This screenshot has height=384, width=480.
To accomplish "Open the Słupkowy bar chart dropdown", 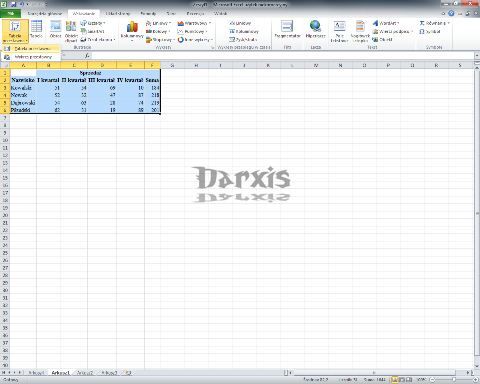I will coord(160,39).
